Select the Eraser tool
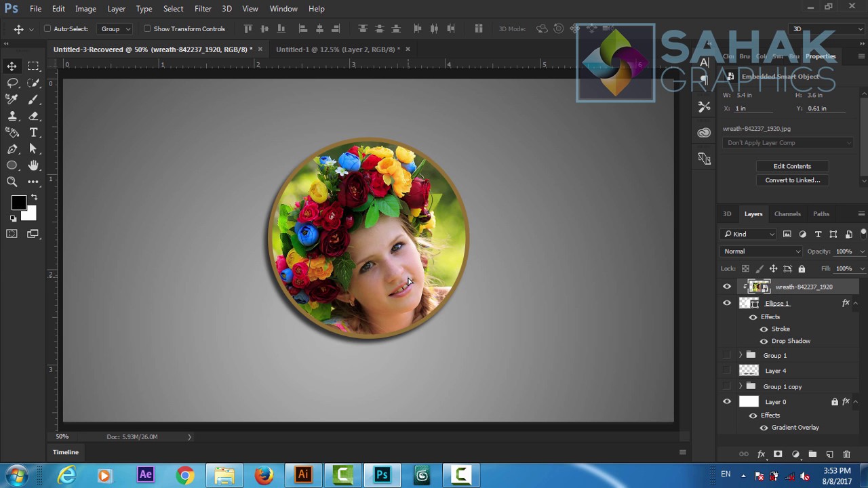The image size is (868, 488). [x=33, y=116]
